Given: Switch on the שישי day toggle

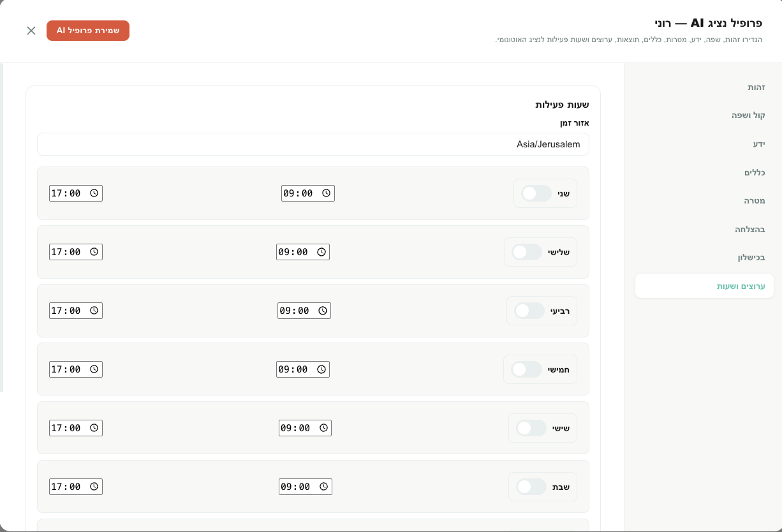Looking at the screenshot, I should pos(531,428).
